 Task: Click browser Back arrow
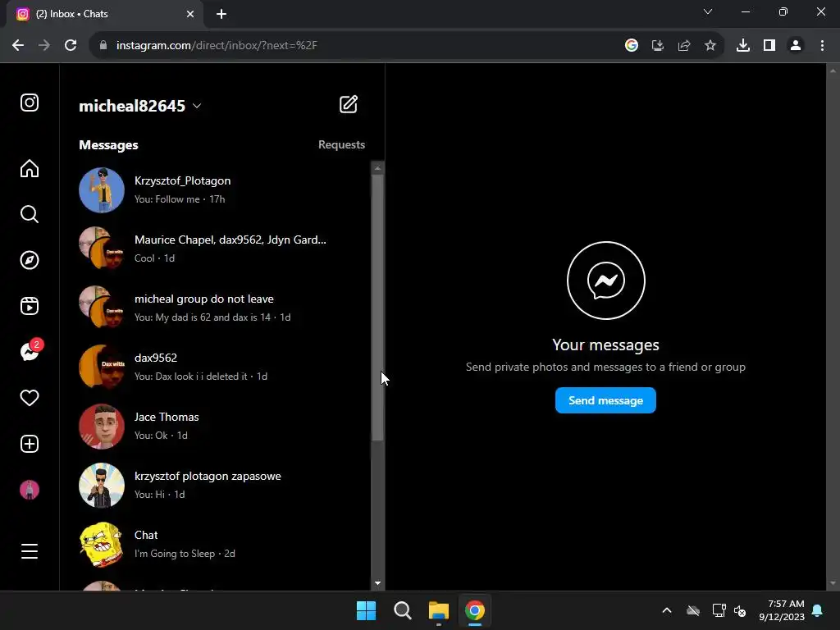click(x=18, y=46)
